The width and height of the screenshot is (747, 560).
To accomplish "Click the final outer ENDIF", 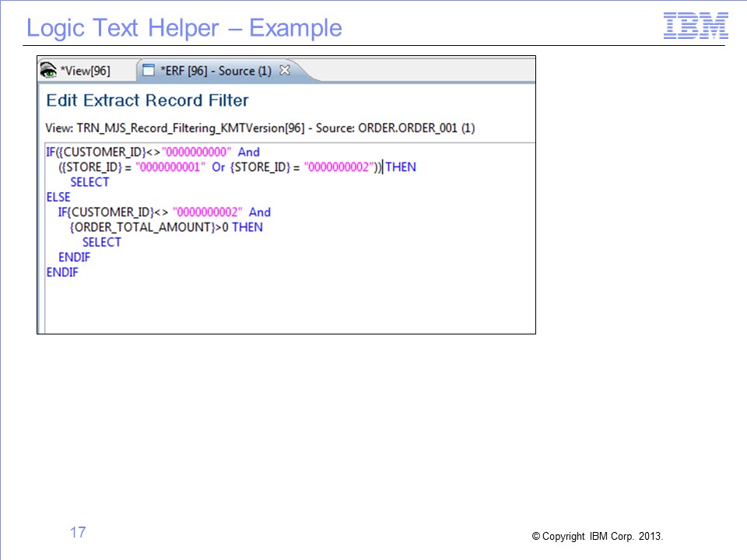I will [x=62, y=272].
